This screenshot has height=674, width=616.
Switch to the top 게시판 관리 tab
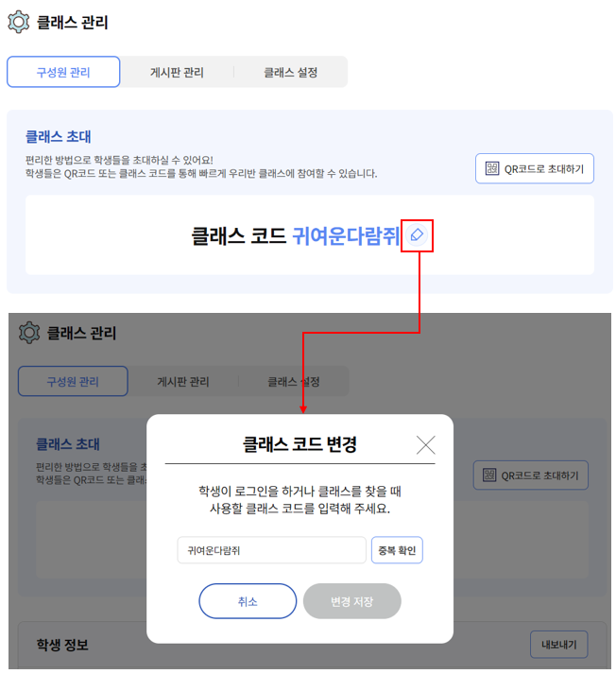(177, 72)
